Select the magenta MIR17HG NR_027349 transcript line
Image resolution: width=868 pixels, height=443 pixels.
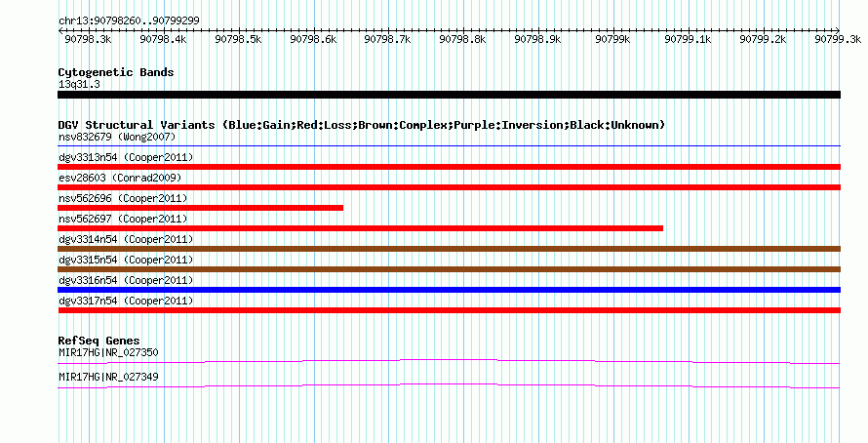coord(449,386)
